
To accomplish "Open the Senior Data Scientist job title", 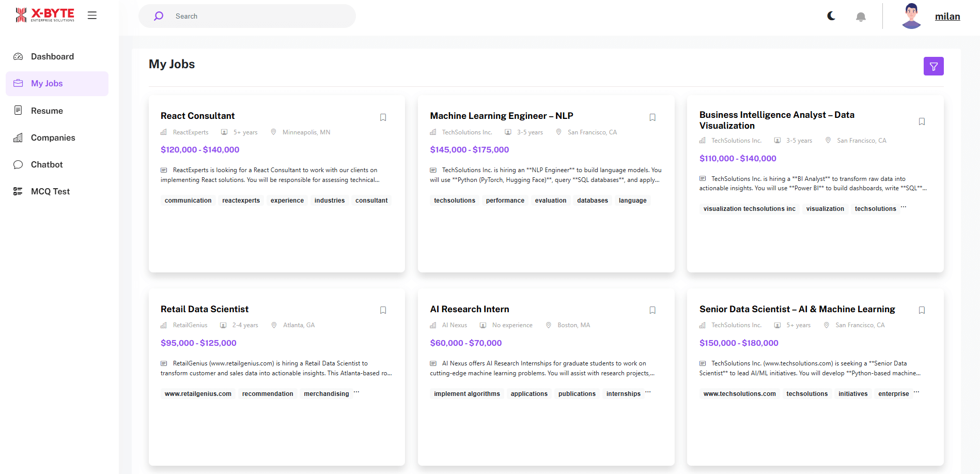I will pos(797,309).
